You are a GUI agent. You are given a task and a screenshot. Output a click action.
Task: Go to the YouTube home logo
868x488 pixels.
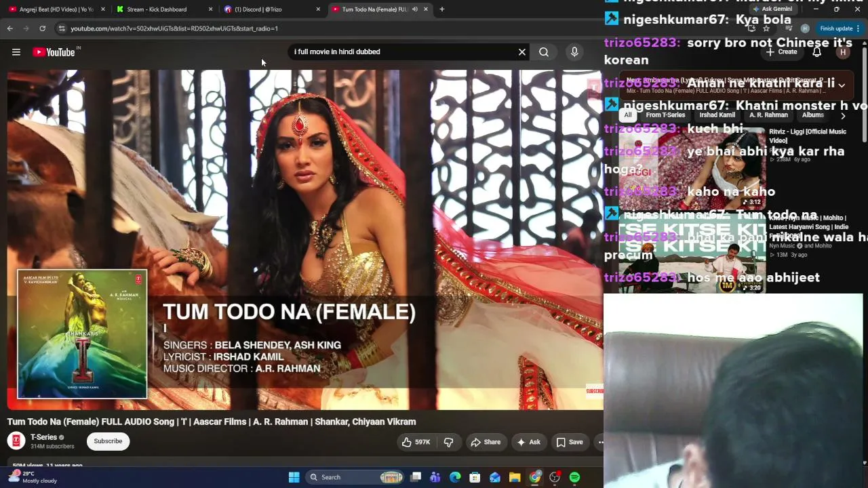tap(54, 52)
